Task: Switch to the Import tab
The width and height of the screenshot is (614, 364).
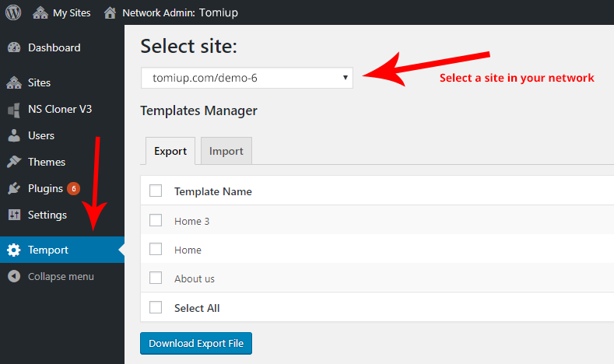Action: [226, 151]
